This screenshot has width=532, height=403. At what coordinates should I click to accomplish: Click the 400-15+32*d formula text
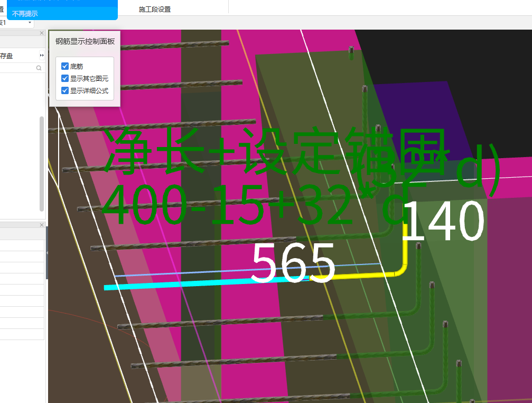pyautogui.click(x=255, y=205)
